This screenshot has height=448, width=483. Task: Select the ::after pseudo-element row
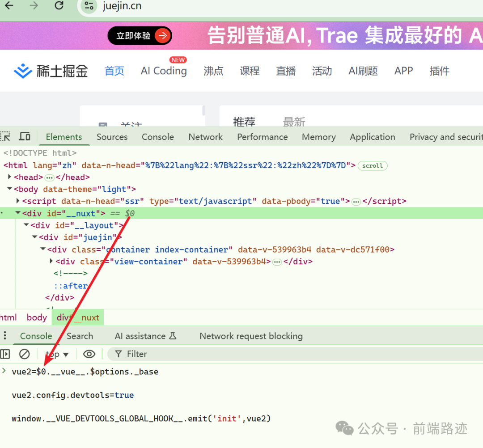71,286
